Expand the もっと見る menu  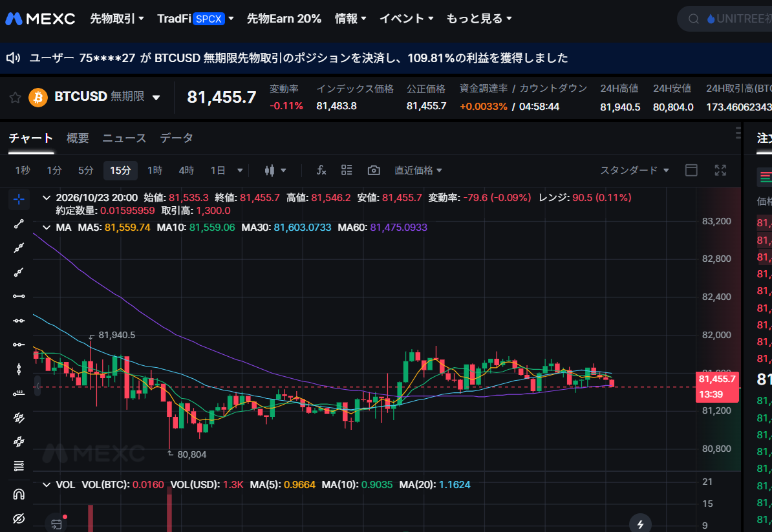point(479,19)
